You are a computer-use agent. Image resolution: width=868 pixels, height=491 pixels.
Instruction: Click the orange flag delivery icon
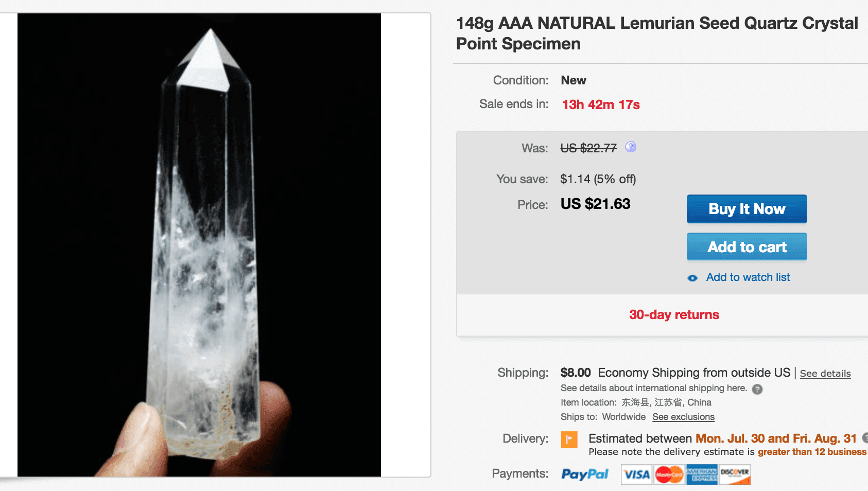tap(569, 439)
